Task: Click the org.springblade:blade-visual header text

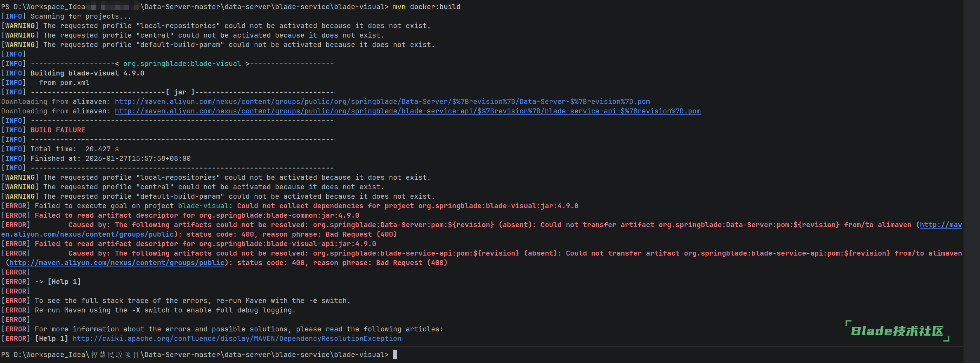Action: [x=182, y=64]
